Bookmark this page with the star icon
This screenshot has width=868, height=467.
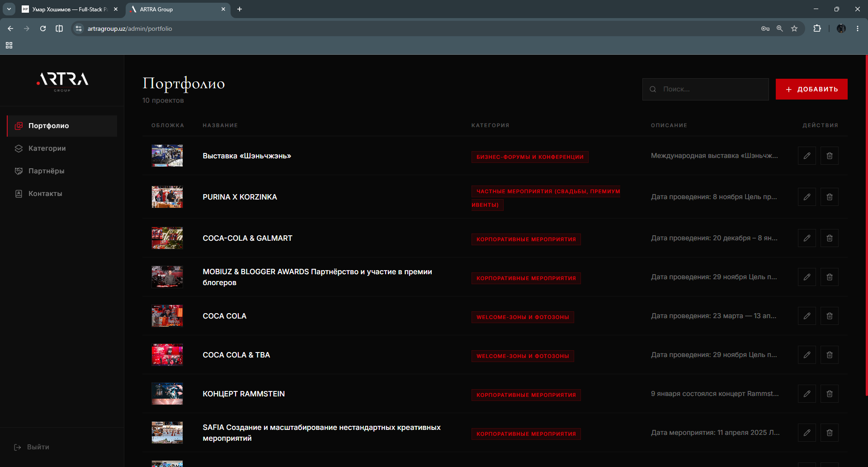(794, 29)
